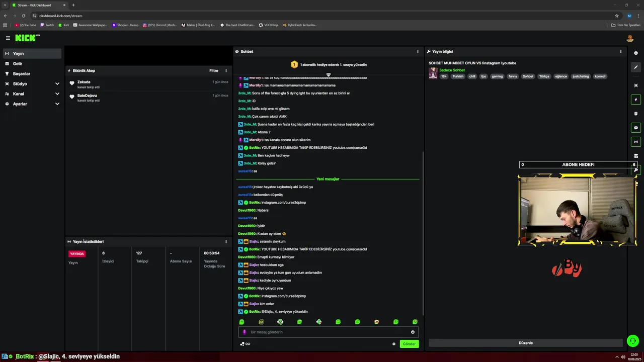Viewport: 644px width, 362px height.
Task: Click the points infinity icon below message box
Action: click(245, 344)
